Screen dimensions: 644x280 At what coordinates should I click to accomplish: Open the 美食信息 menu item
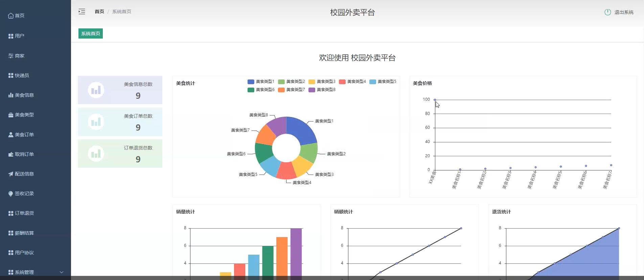[36, 95]
